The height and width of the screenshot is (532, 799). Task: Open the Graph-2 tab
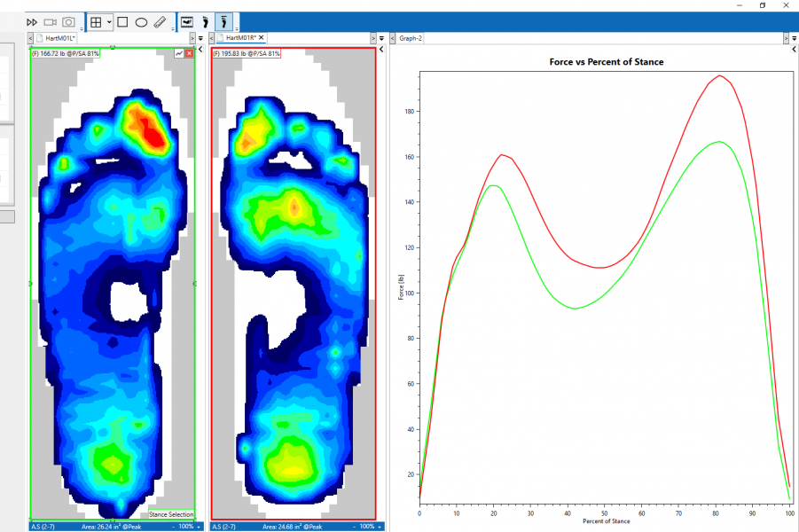click(x=410, y=39)
